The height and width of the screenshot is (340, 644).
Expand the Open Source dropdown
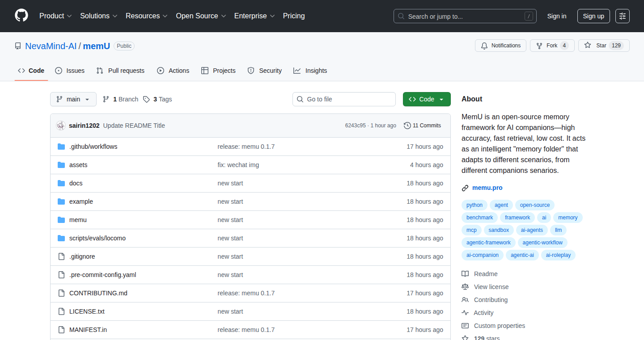(201, 16)
